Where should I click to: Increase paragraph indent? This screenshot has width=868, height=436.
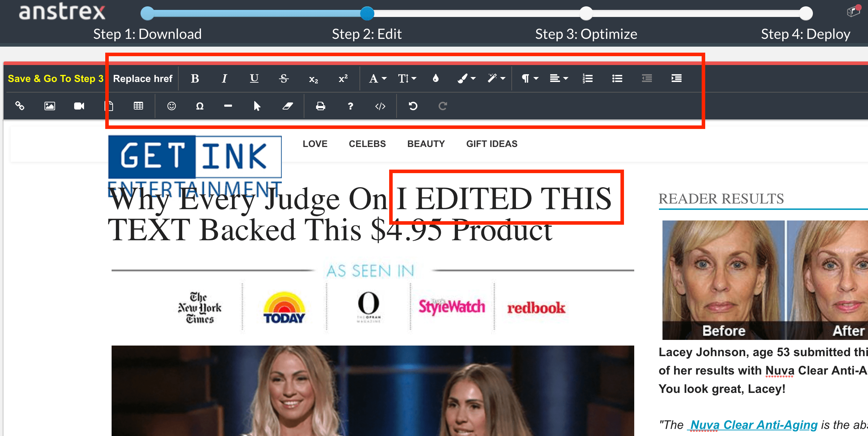677,78
